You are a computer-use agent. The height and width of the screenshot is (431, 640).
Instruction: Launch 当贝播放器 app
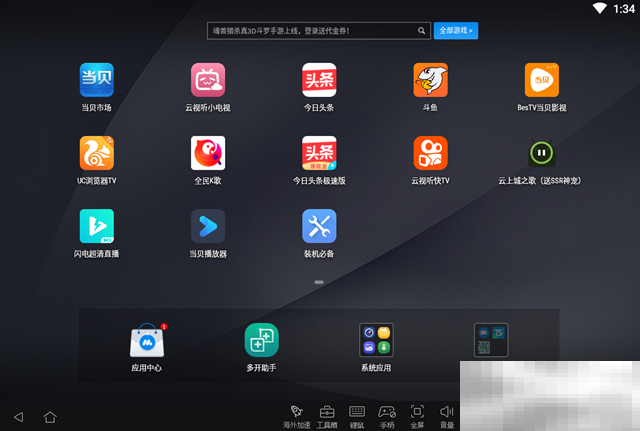208,226
